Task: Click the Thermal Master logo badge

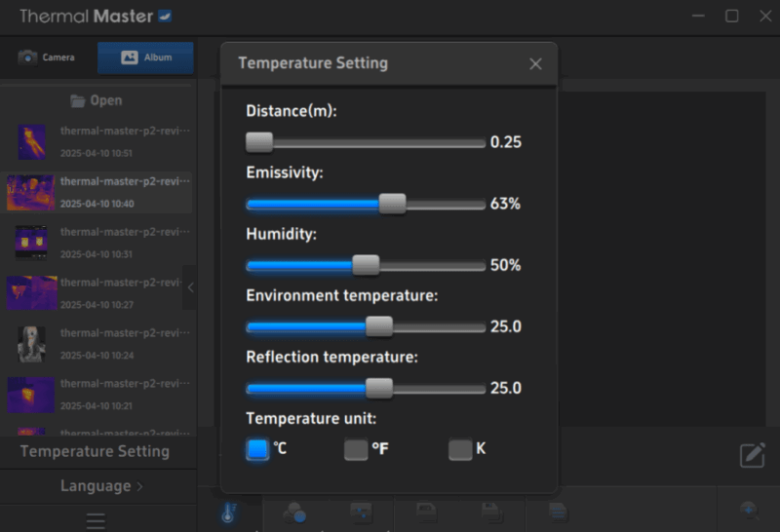Action: click(x=165, y=17)
